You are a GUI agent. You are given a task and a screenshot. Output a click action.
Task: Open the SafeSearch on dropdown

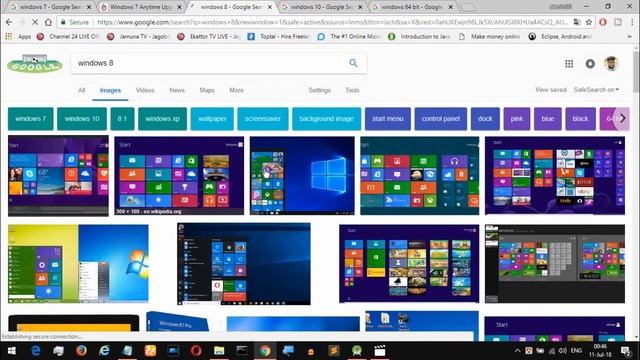tap(596, 90)
